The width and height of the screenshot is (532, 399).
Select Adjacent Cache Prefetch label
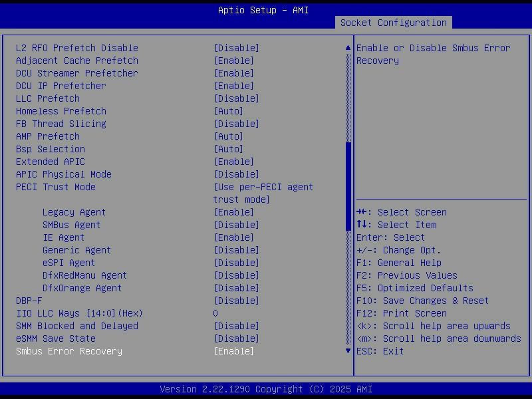coord(77,61)
